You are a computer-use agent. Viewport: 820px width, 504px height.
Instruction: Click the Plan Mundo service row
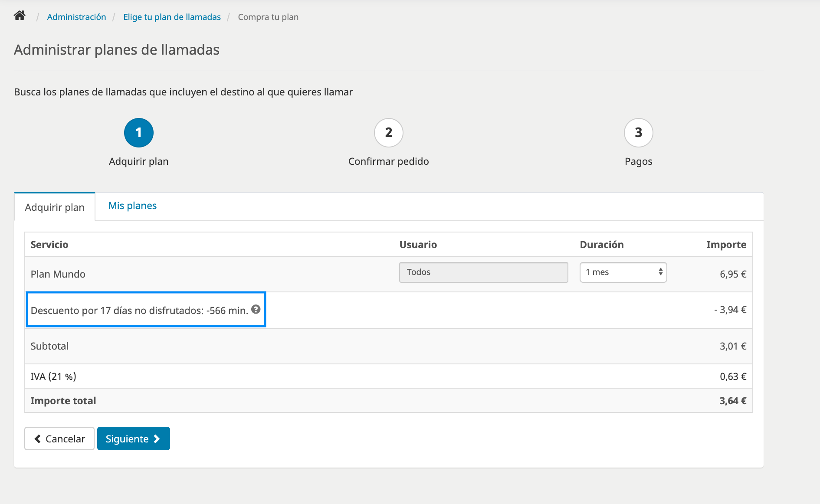click(x=389, y=274)
